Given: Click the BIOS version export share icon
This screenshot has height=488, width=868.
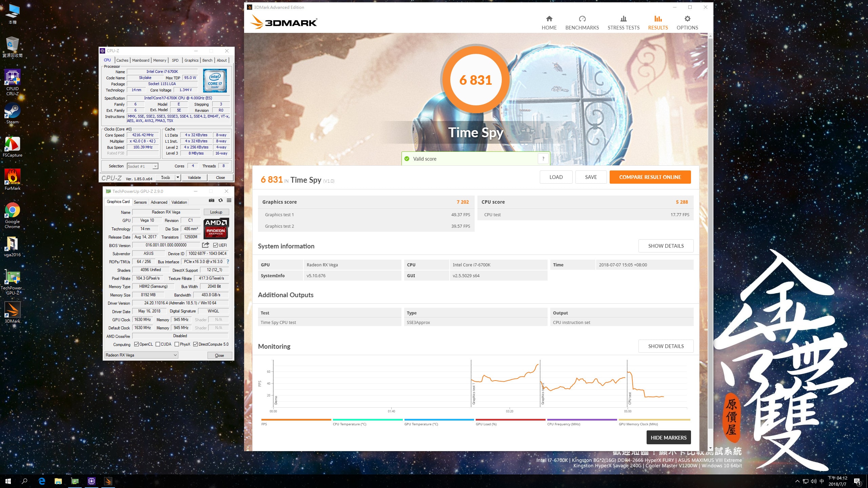Looking at the screenshot, I should [205, 245].
